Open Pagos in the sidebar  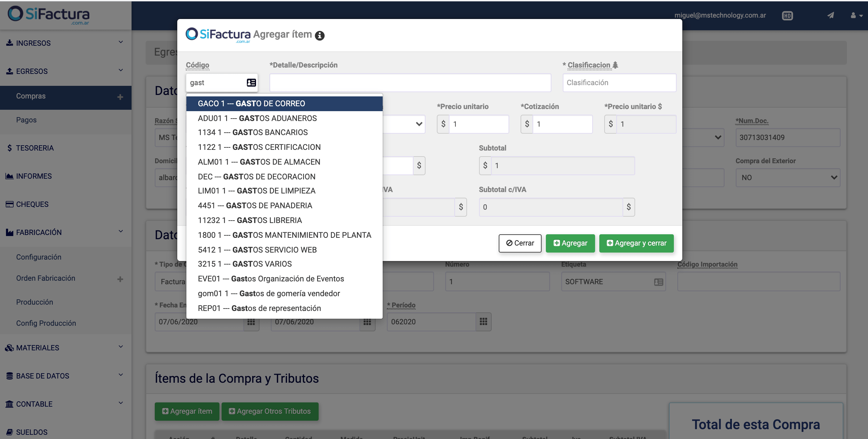tap(26, 120)
